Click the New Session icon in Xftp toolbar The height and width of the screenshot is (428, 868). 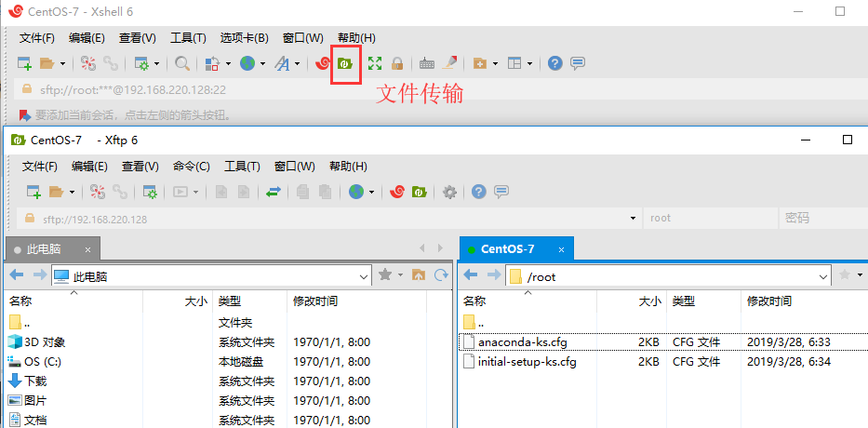pos(34,192)
